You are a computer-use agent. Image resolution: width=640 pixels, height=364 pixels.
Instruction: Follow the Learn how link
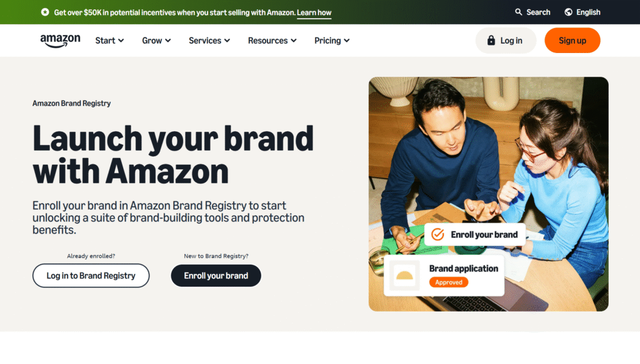click(x=314, y=12)
